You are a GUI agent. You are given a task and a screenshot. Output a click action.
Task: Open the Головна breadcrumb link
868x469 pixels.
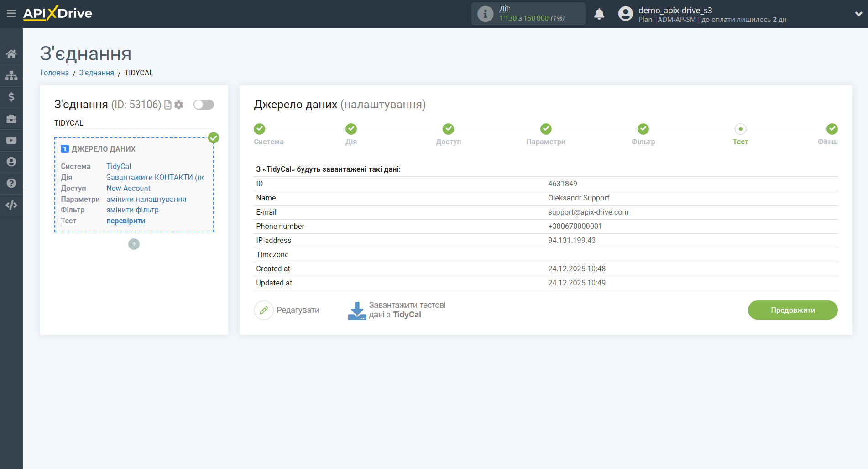tap(54, 73)
